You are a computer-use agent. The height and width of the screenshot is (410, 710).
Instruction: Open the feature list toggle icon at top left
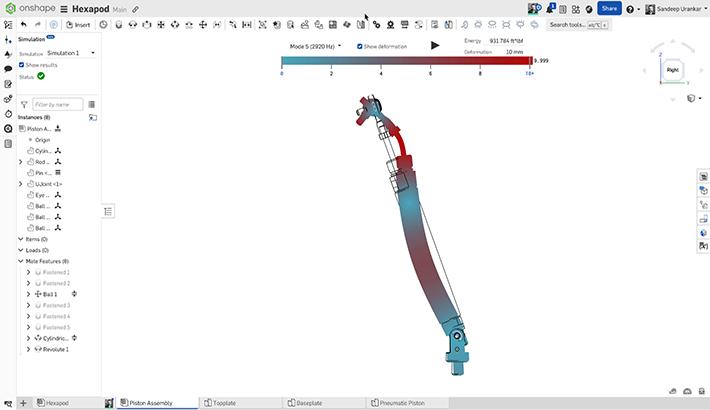[x=8, y=25]
